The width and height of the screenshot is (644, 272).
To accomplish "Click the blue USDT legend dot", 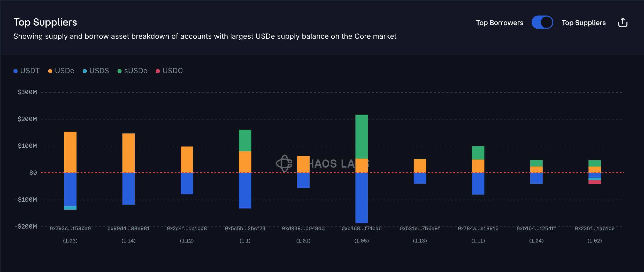I will tap(16, 71).
